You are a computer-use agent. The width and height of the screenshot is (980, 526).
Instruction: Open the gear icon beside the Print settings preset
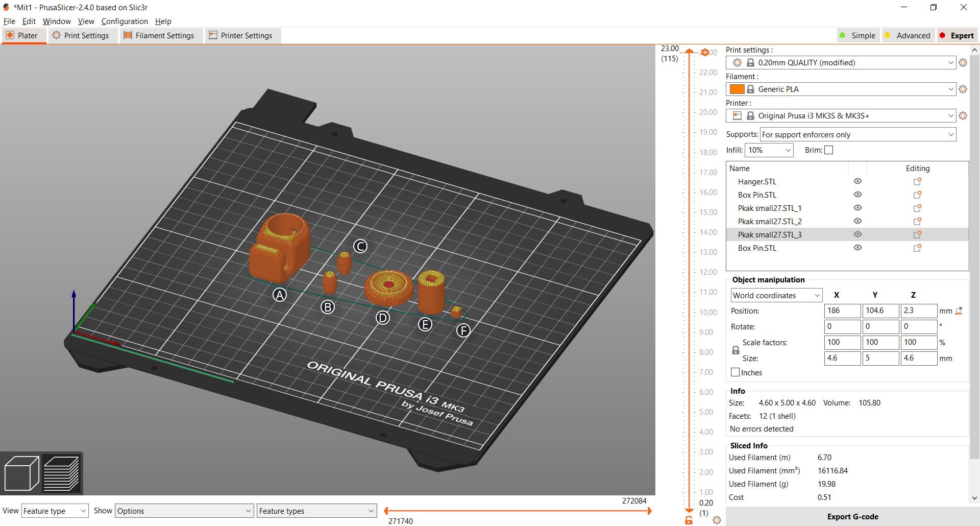click(x=963, y=63)
